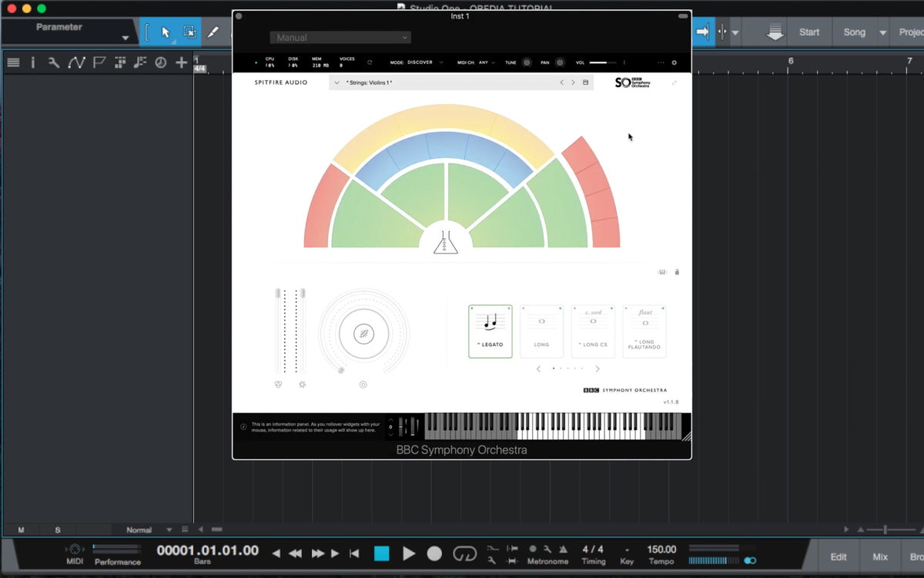This screenshot has width=924, height=578.
Task: Open the Mix view
Action: [x=880, y=556]
